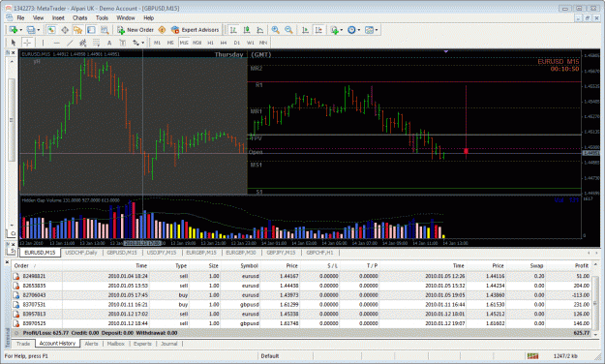Select order 82498821 row

click(x=302, y=276)
